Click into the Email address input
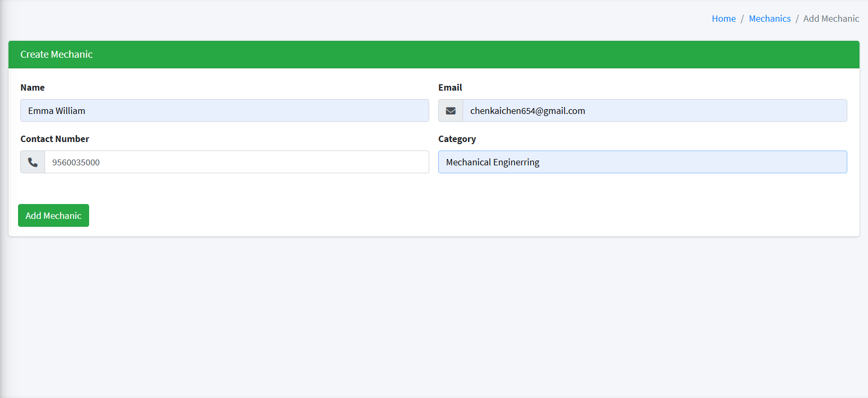 coord(654,111)
